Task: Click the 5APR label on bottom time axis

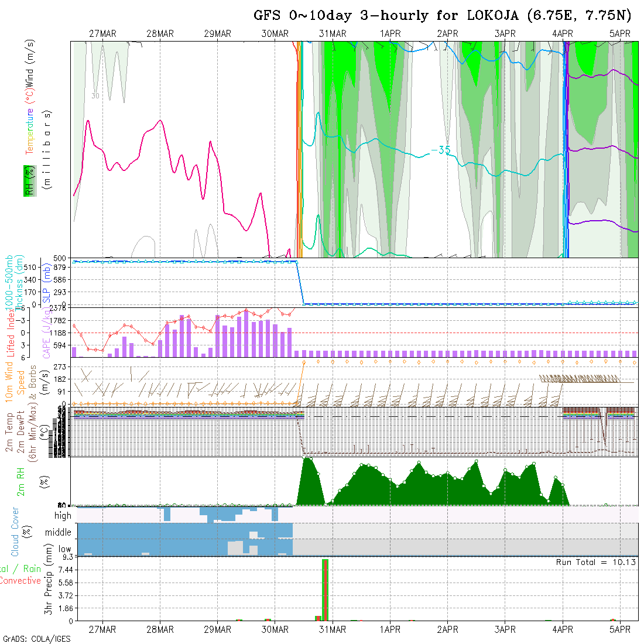Action: tap(620, 629)
